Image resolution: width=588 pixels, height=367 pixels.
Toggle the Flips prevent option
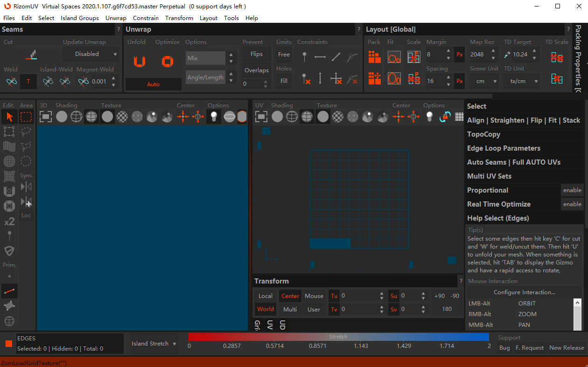click(x=257, y=54)
